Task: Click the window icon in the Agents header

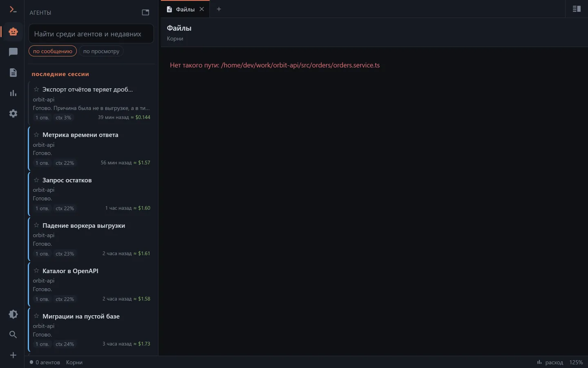Action: coord(145,12)
